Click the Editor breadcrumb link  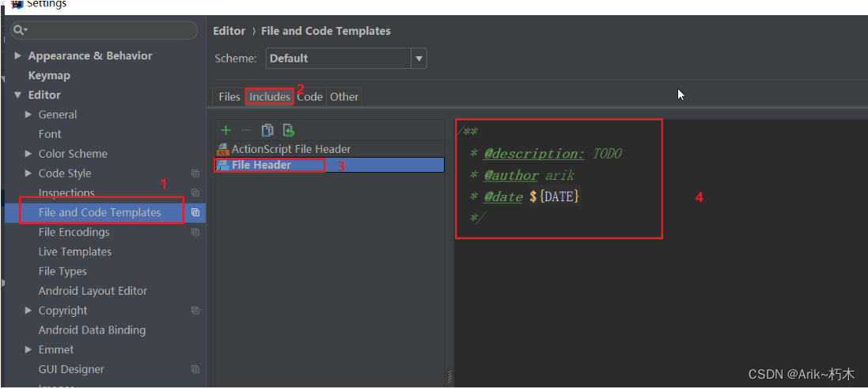tap(229, 31)
